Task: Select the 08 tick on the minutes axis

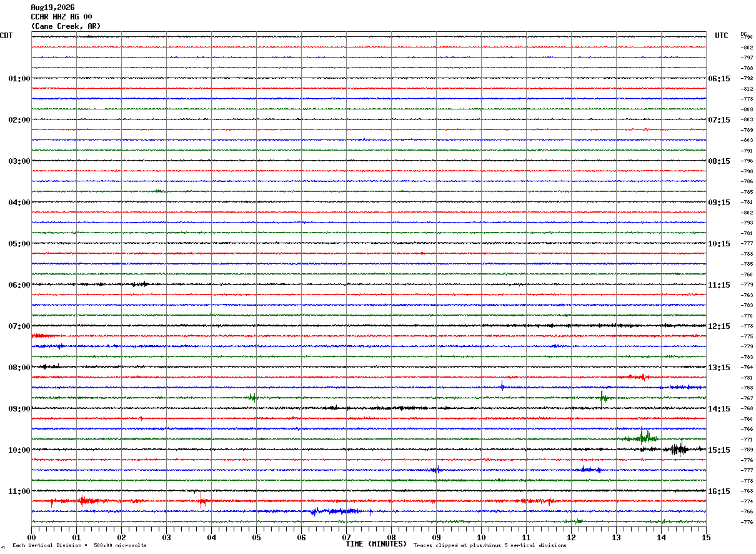Action: tap(391, 537)
